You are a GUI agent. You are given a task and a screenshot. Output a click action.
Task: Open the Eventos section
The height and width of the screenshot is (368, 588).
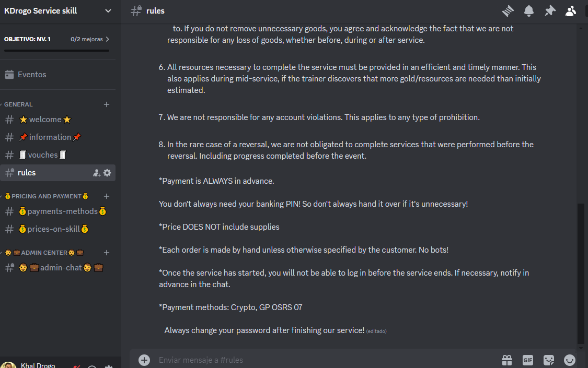[x=32, y=75]
